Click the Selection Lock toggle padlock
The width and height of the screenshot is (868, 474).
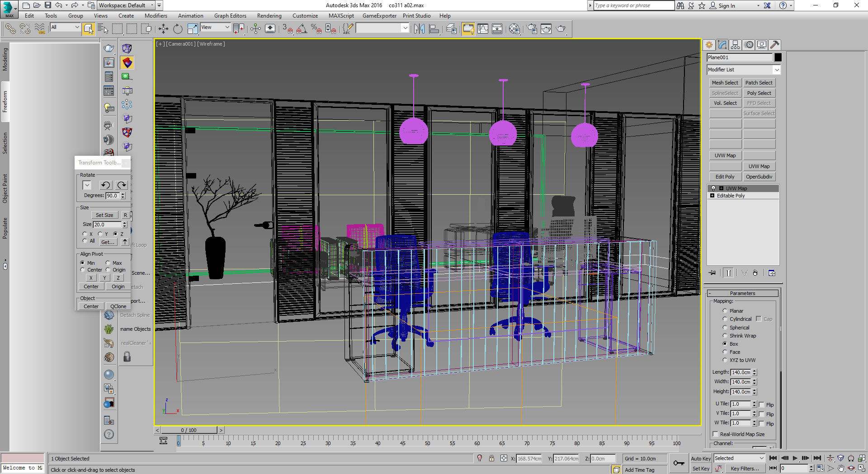pos(491,458)
